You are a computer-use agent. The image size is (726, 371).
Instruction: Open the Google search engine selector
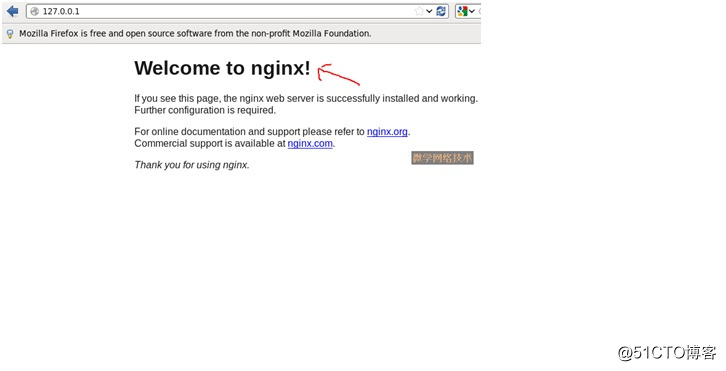point(466,11)
